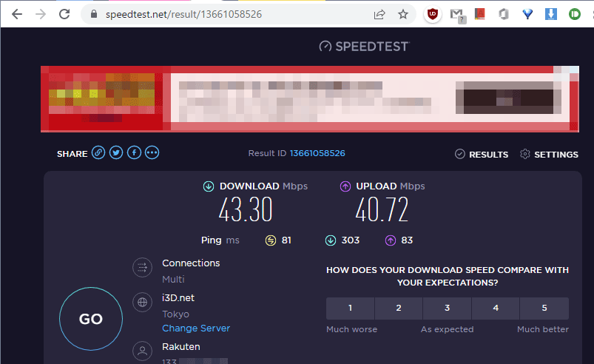Click the gray Office extension icon

pos(504,14)
